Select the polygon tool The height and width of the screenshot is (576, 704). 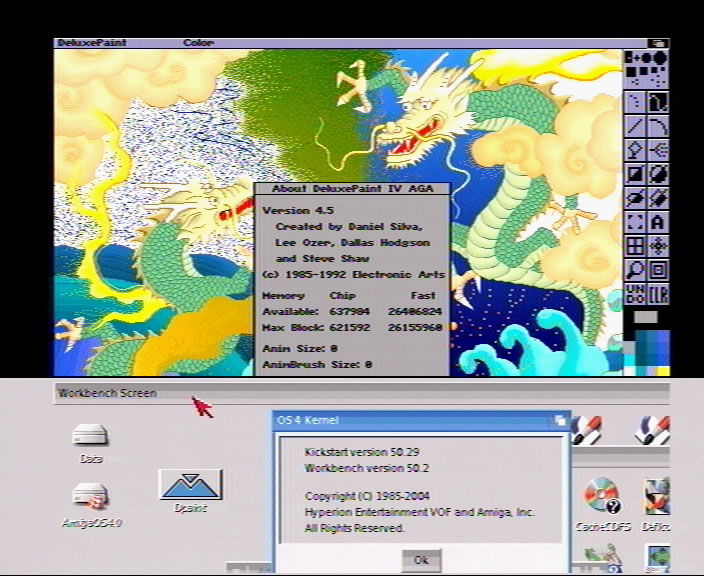pos(658,198)
